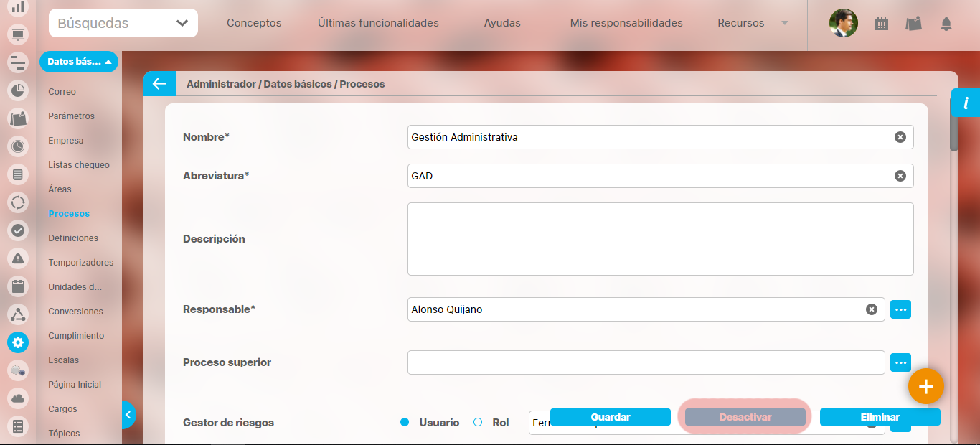Open the notifications bell icon
Screen dimensions: 980x445
pyautogui.click(x=946, y=24)
